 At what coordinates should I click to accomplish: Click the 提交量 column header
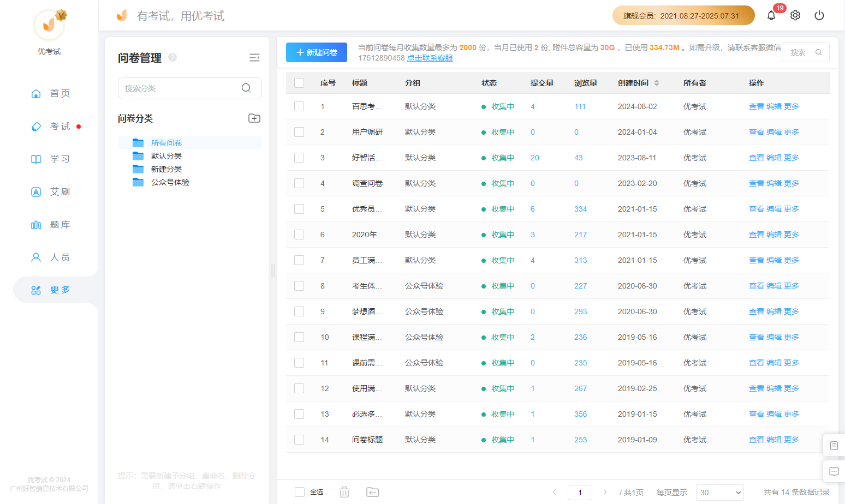click(542, 83)
